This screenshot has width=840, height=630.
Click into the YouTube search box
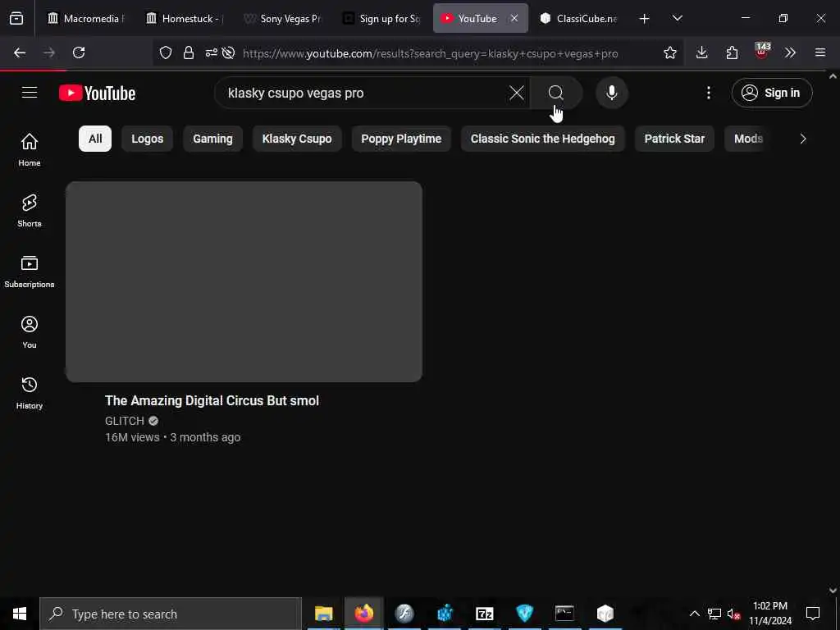click(364, 93)
